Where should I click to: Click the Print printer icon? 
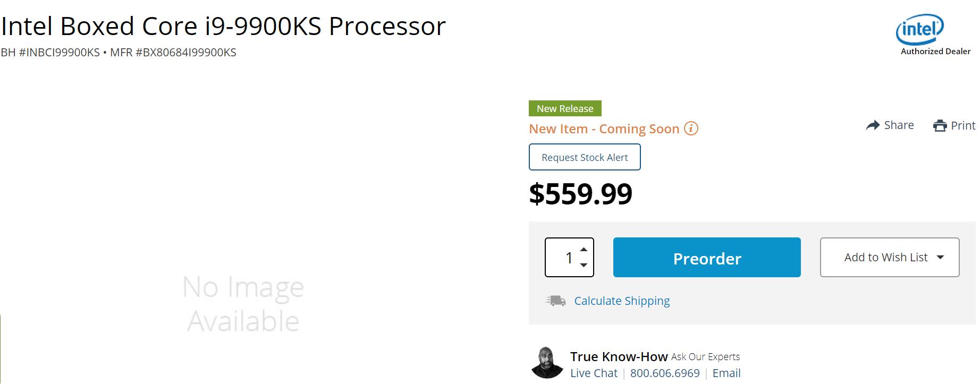tap(940, 126)
